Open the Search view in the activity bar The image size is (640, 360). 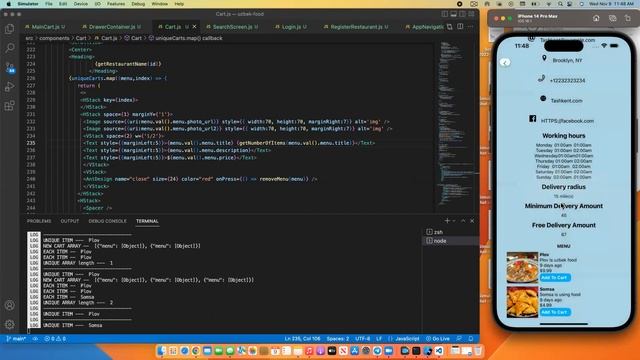click(9, 48)
